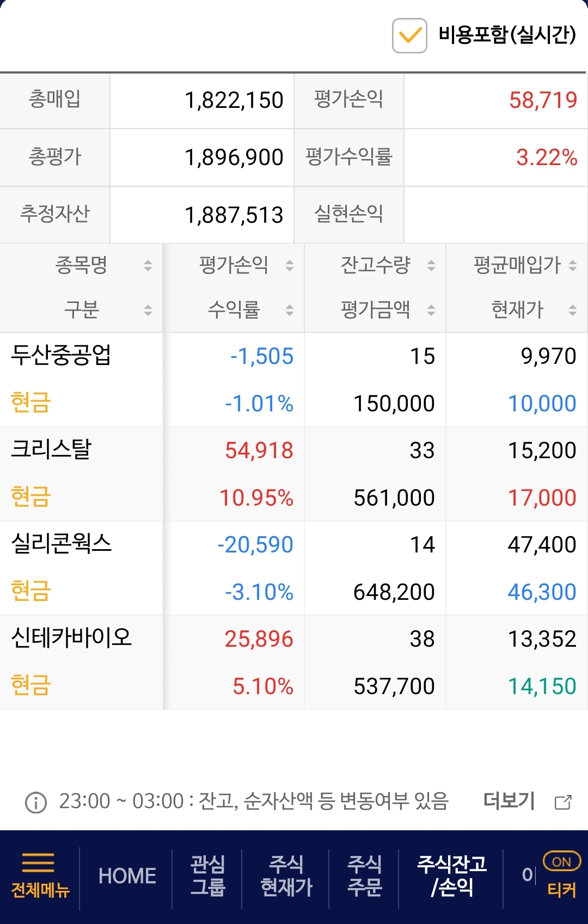Open the 전체메뉴 hamburger menu icon
This screenshot has width=588, height=924.
[39, 862]
